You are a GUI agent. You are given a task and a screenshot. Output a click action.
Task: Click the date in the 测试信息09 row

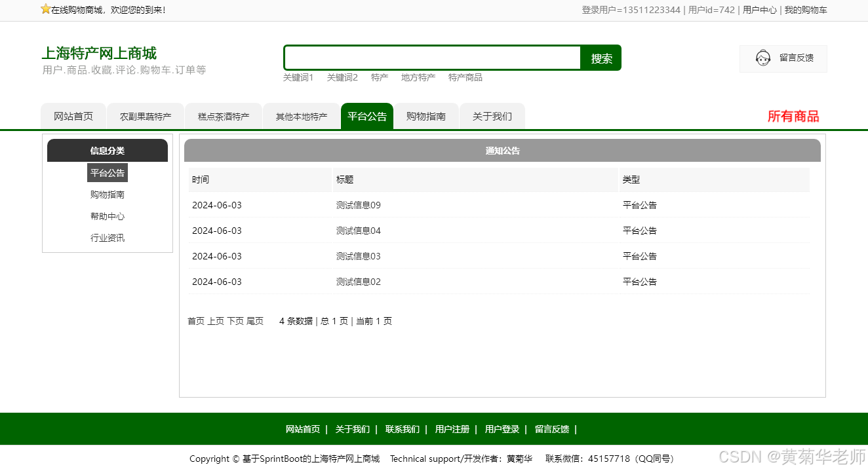pyautogui.click(x=217, y=205)
